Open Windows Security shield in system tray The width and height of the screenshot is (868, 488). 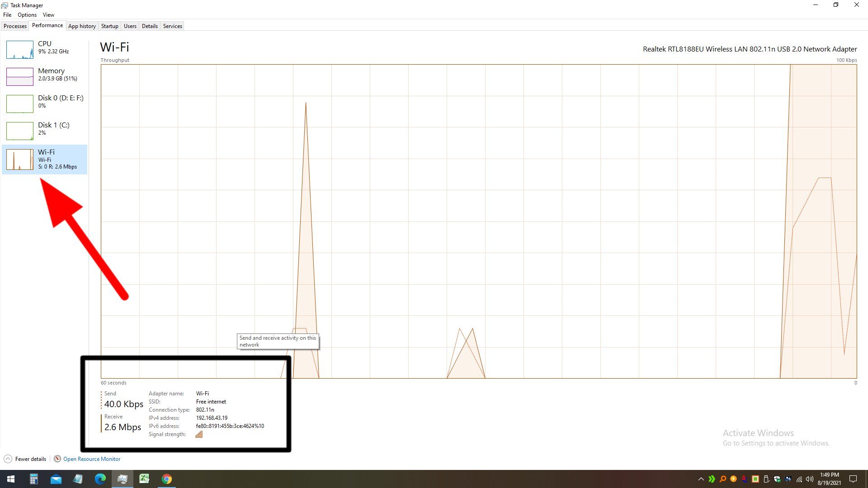tap(778, 479)
